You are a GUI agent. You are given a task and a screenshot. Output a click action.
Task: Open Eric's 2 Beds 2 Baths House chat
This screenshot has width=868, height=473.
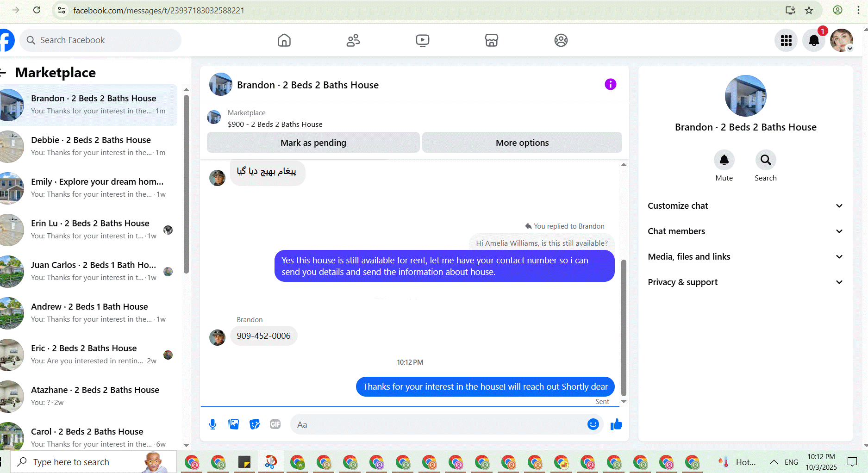click(x=88, y=355)
